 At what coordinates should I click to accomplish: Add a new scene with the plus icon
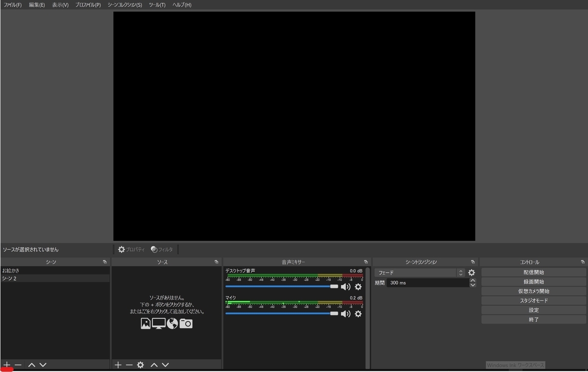(x=7, y=365)
